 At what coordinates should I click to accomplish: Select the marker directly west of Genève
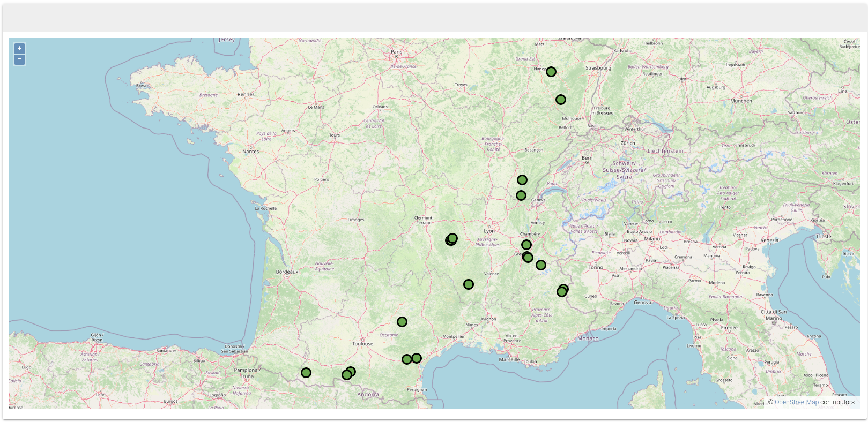(x=521, y=195)
